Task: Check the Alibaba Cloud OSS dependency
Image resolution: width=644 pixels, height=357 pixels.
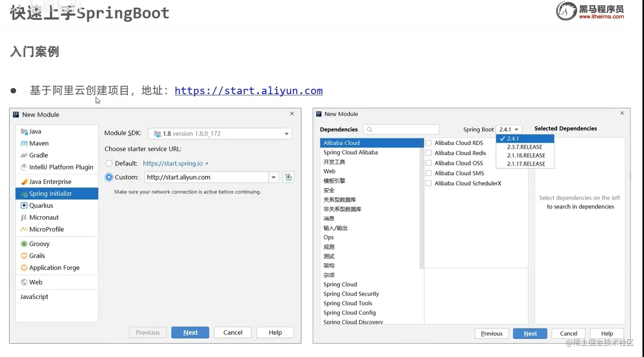Action: coord(428,163)
